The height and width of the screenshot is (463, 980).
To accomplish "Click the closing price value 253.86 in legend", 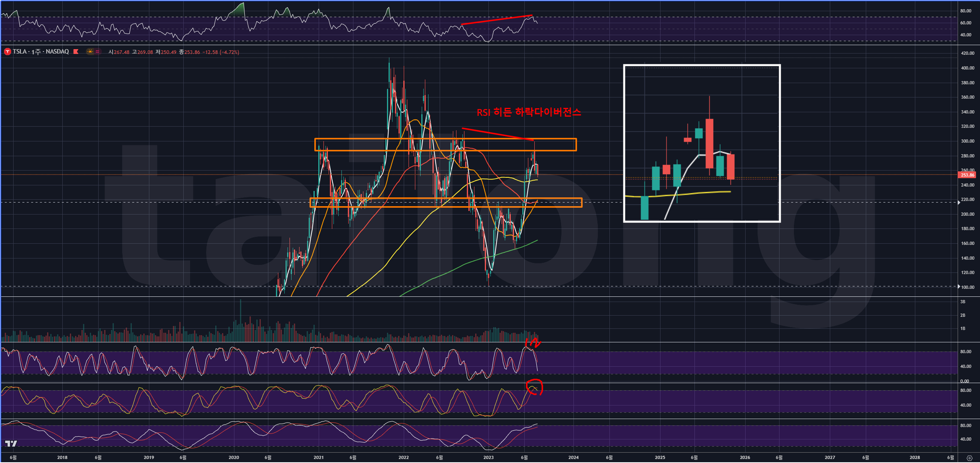I will point(192,52).
